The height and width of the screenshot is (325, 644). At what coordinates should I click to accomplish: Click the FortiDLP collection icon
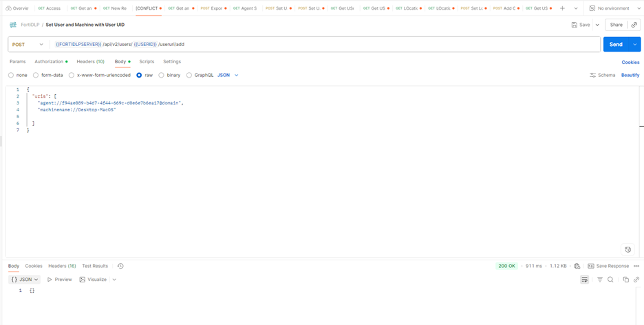click(x=13, y=25)
